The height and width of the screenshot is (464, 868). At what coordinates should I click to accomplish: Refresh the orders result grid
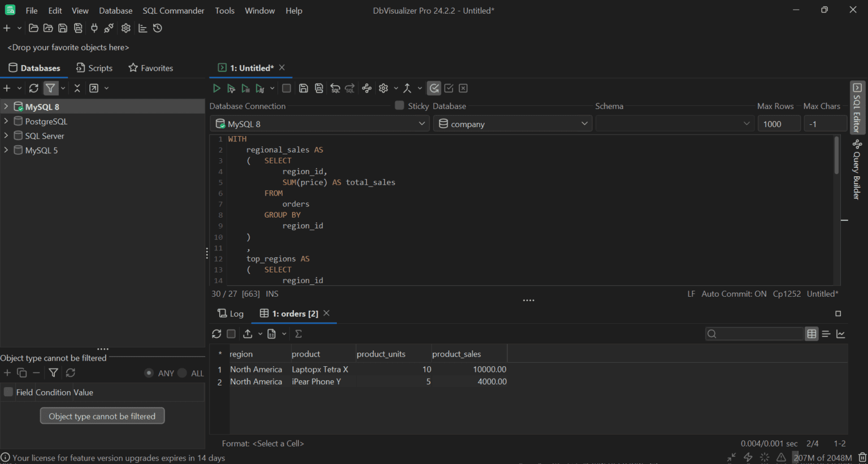[216, 334]
